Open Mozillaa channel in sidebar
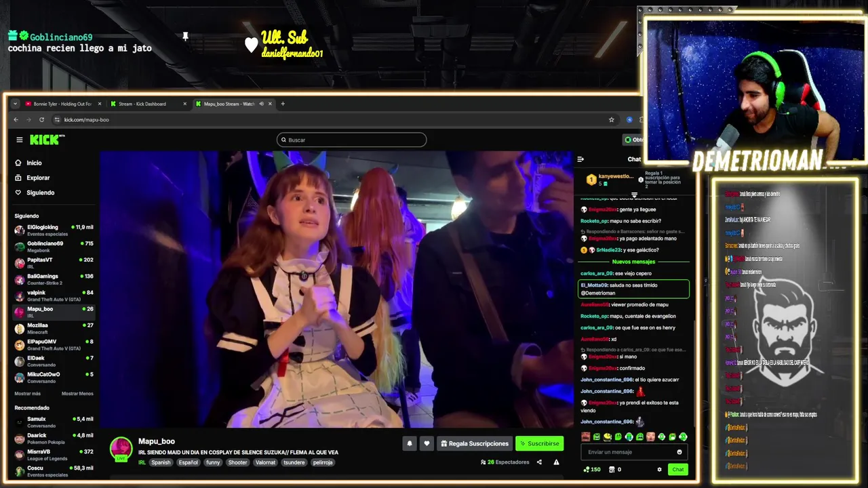 (54, 328)
